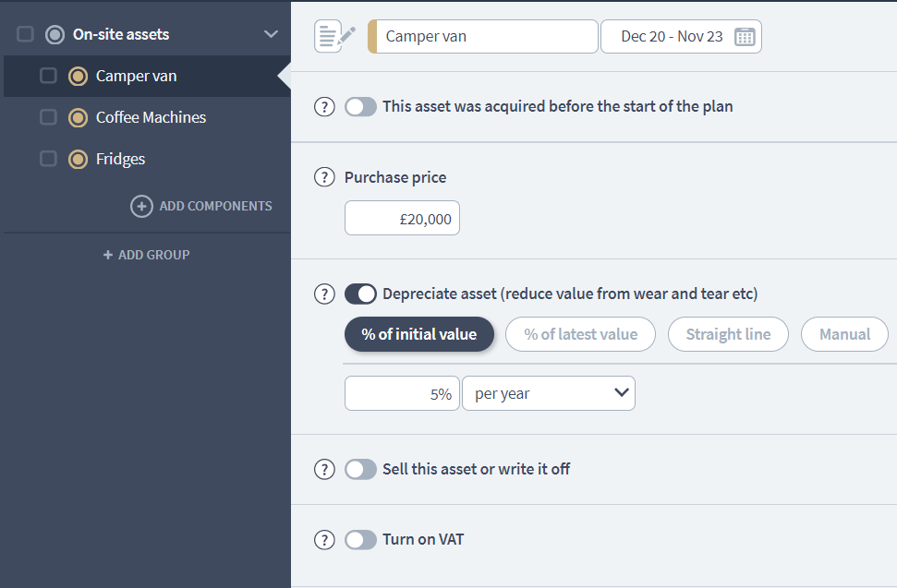Screen dimensions: 897x588
Task: Click the Add Group link
Action: pyautogui.click(x=146, y=255)
